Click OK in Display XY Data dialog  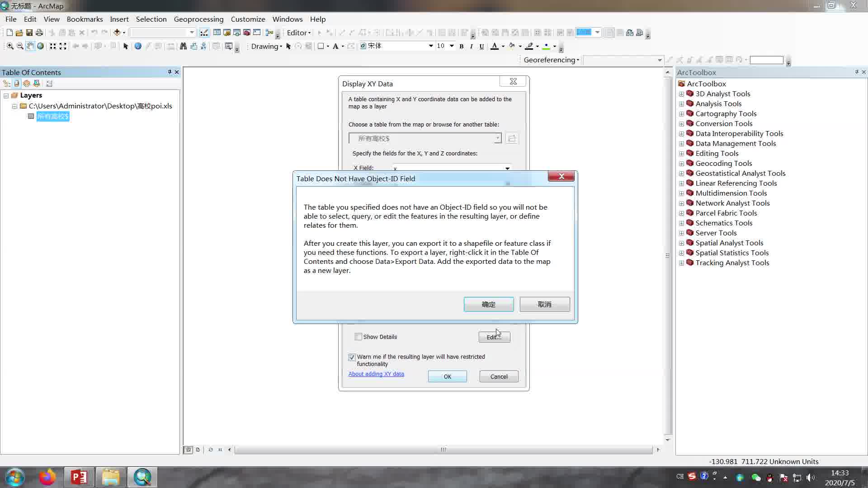coord(448,376)
